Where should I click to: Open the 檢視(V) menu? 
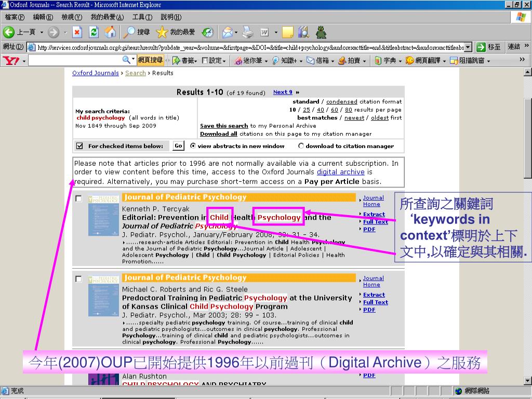point(72,17)
